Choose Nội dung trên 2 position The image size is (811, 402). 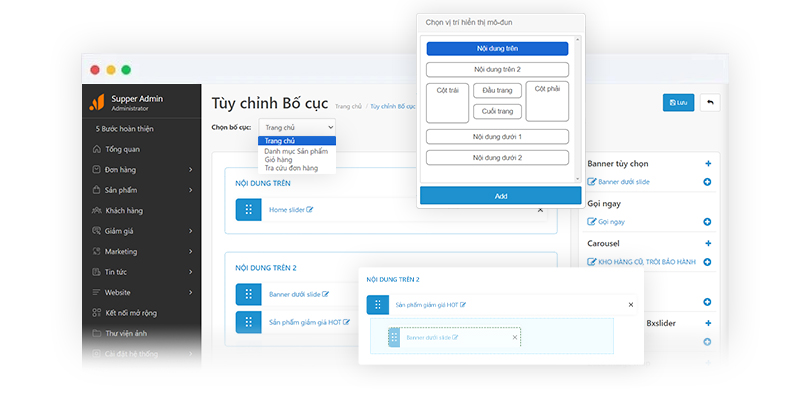[497, 69]
